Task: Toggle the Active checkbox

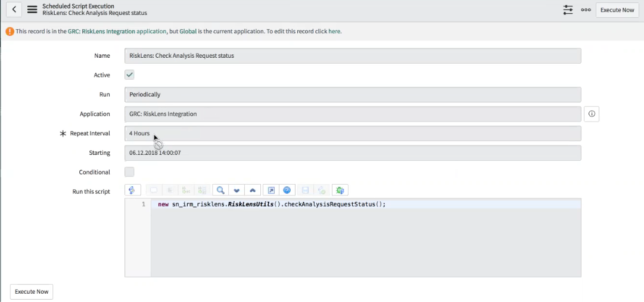Action: pyautogui.click(x=129, y=75)
